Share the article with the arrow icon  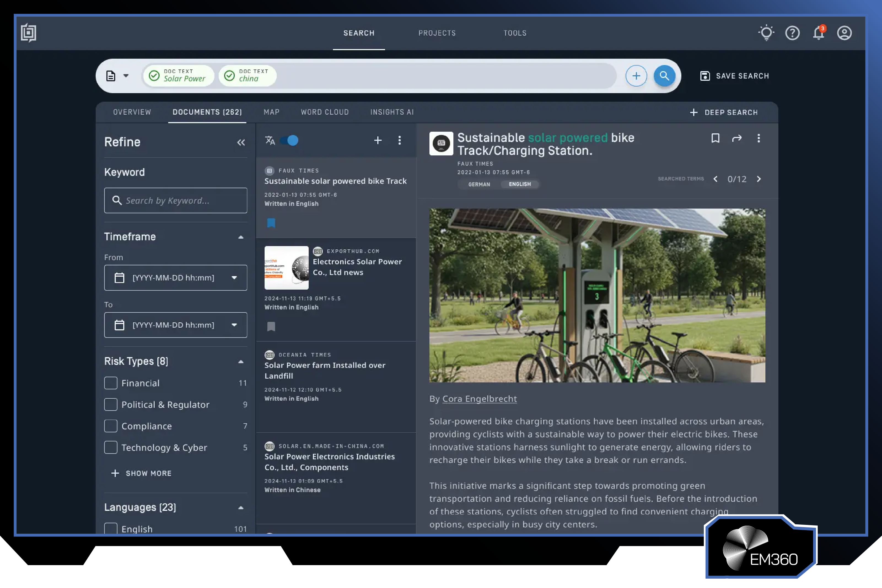pos(736,138)
